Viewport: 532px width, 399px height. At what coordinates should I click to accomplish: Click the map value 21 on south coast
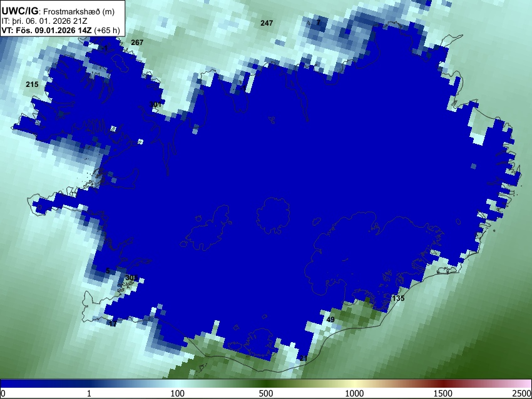[304, 358]
